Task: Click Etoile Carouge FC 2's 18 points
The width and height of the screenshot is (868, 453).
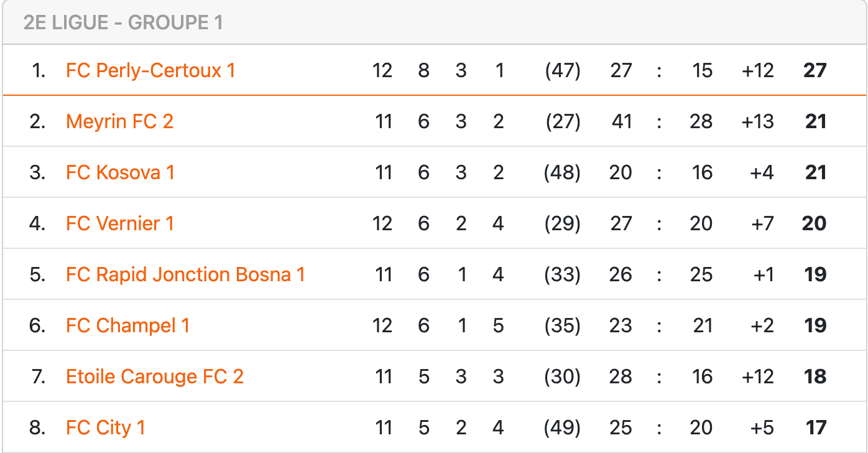Action: click(x=815, y=376)
